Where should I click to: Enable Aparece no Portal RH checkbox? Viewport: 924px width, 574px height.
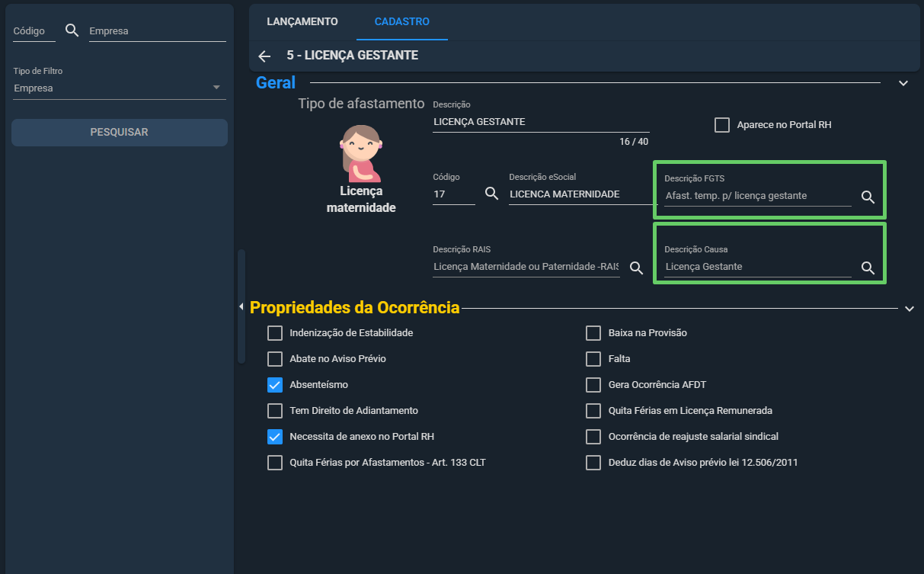click(722, 124)
